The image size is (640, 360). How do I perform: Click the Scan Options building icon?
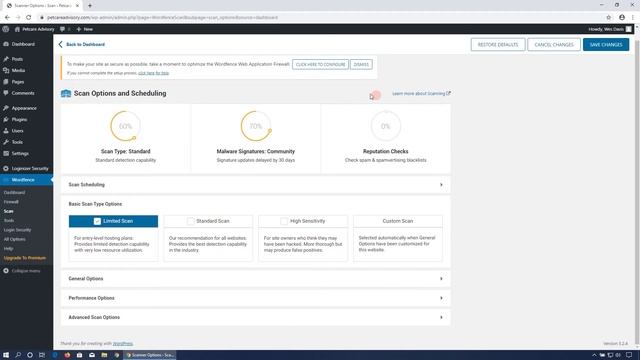(66, 93)
